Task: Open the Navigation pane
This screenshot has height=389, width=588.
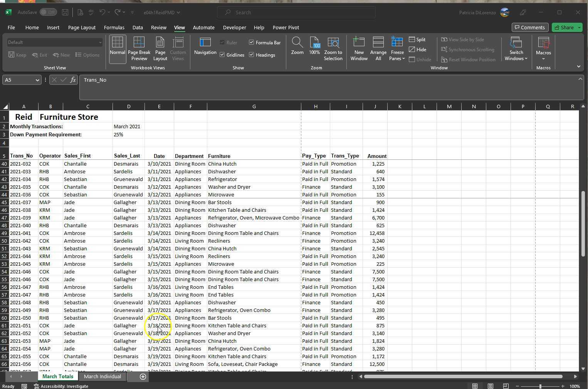Action: pos(205,47)
